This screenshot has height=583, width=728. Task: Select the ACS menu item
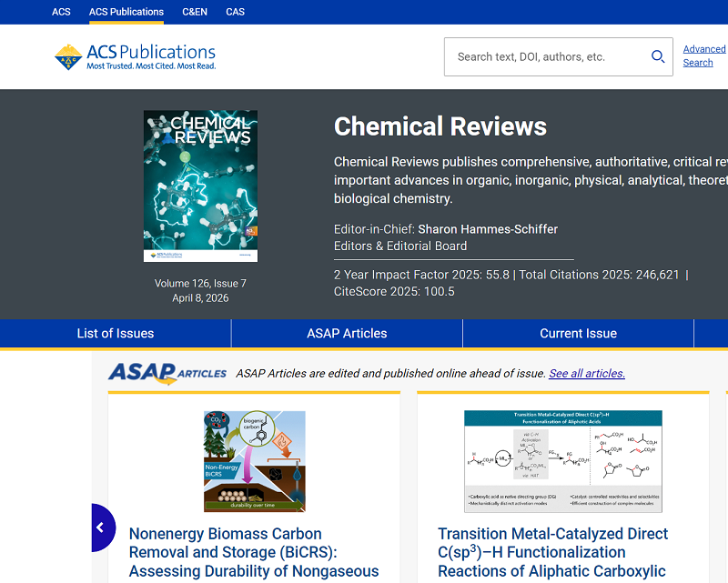click(x=61, y=12)
